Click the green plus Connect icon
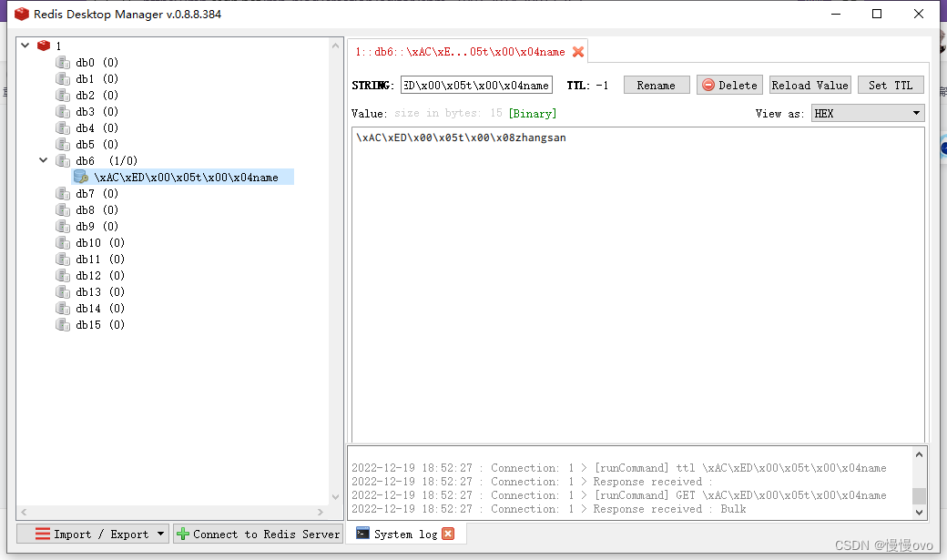This screenshot has height=560, width=947. tap(184, 534)
